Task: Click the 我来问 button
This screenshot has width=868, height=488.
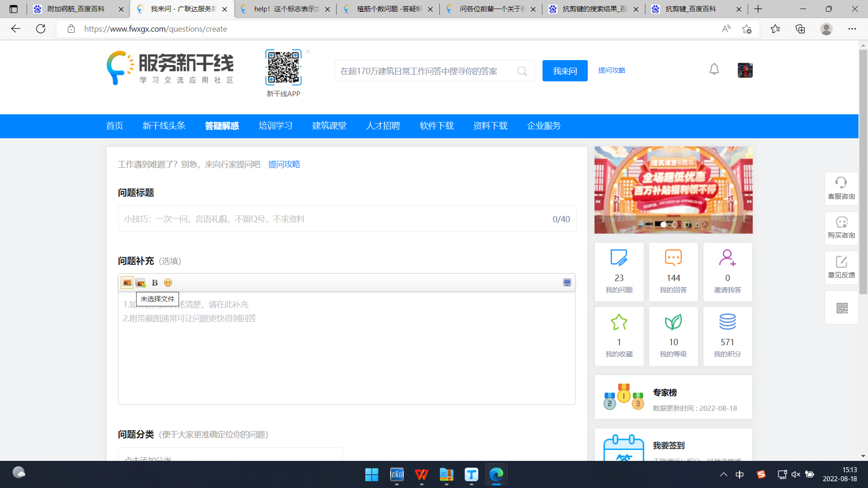Action: [x=565, y=71]
